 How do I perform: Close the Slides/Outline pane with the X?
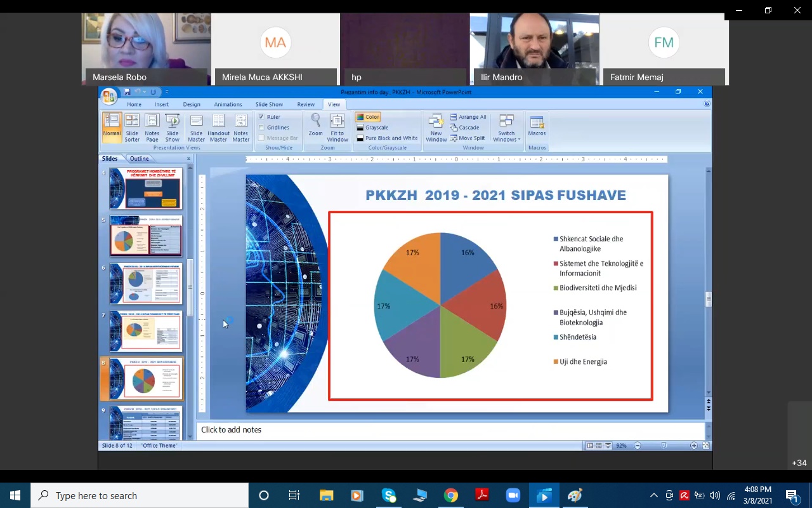[188, 159]
